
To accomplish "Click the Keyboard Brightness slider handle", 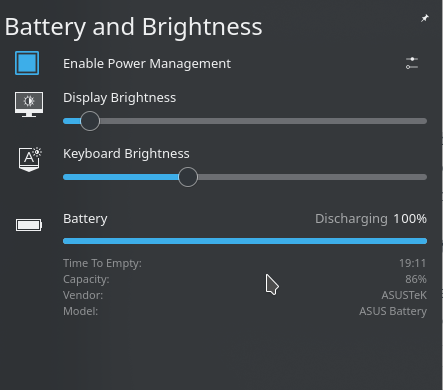I will [x=188, y=177].
